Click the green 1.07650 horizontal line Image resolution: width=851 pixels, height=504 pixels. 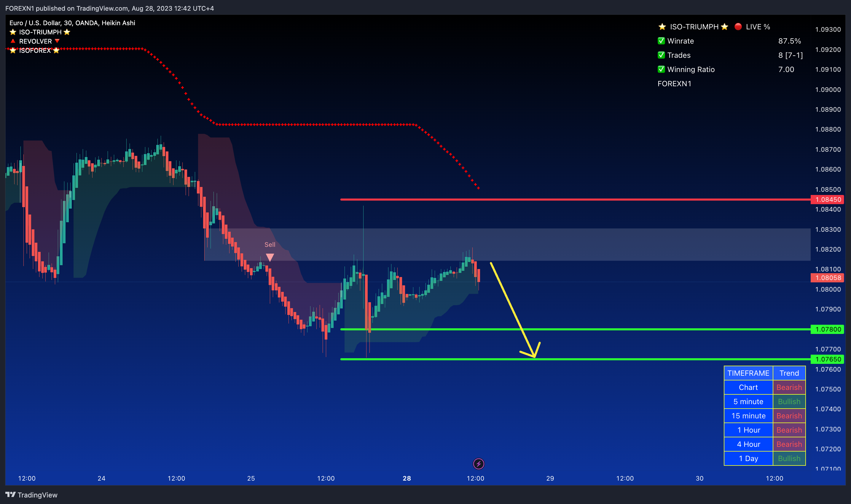coord(575,359)
